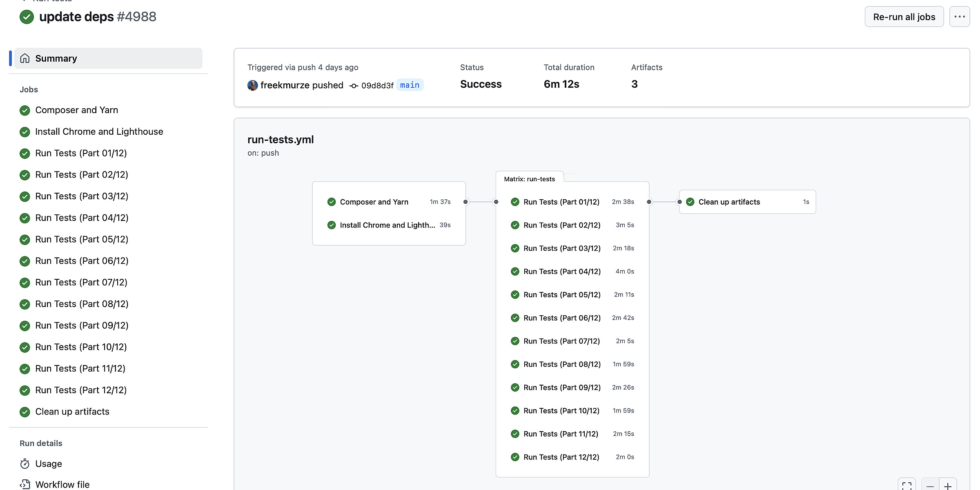Open Composer and Yarn job in sidebar
980x490 pixels.
[76, 110]
